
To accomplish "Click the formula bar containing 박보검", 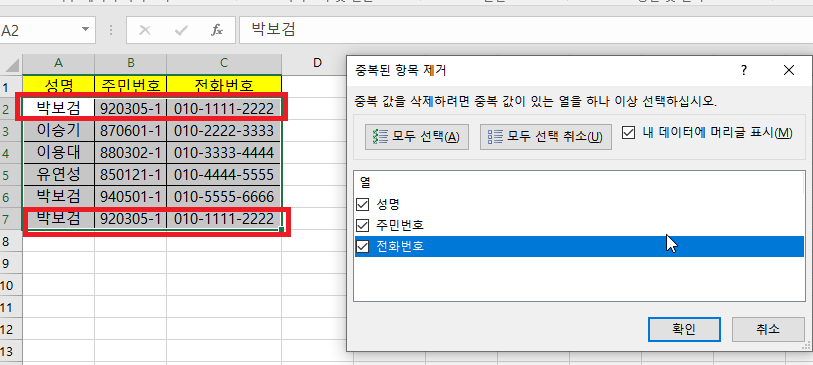I will point(526,30).
